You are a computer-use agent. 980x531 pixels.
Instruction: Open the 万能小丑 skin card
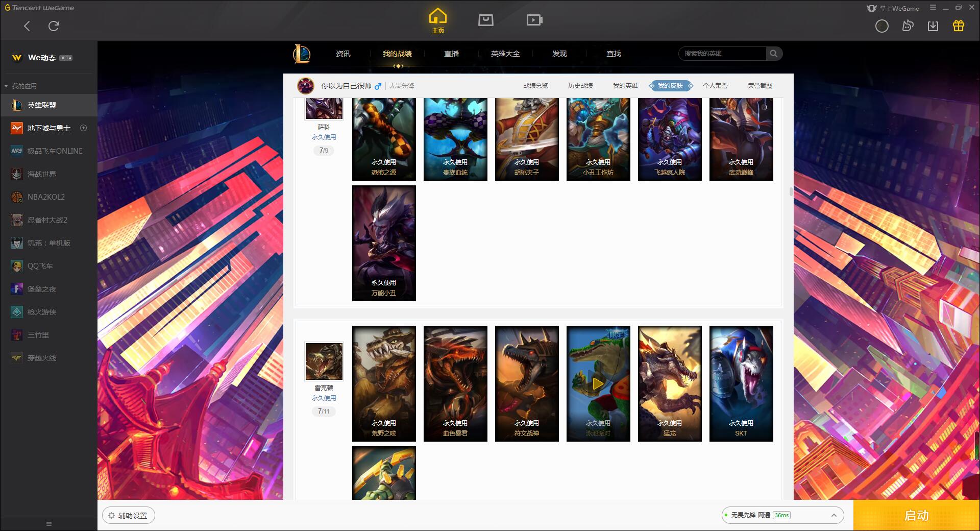click(x=384, y=243)
